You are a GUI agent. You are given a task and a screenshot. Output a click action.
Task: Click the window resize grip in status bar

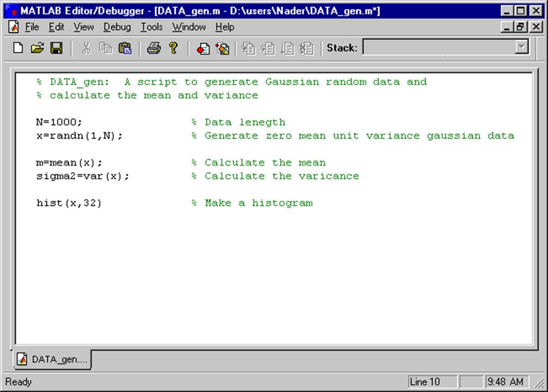538,383
